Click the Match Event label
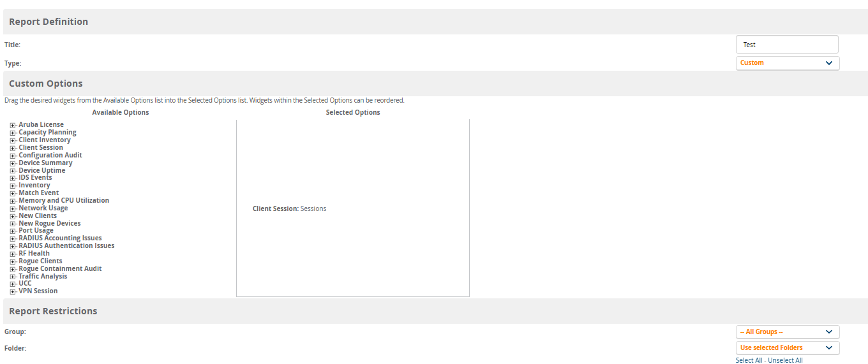The height and width of the screenshot is (364, 868). pyautogui.click(x=38, y=193)
